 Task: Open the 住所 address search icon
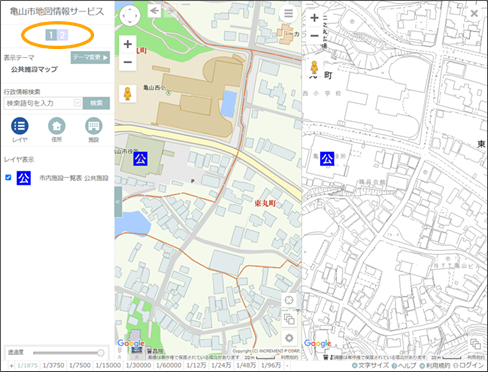point(57,126)
